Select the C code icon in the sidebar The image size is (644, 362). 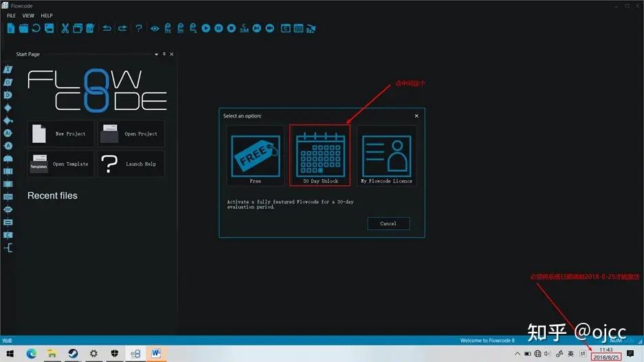pyautogui.click(x=8, y=235)
